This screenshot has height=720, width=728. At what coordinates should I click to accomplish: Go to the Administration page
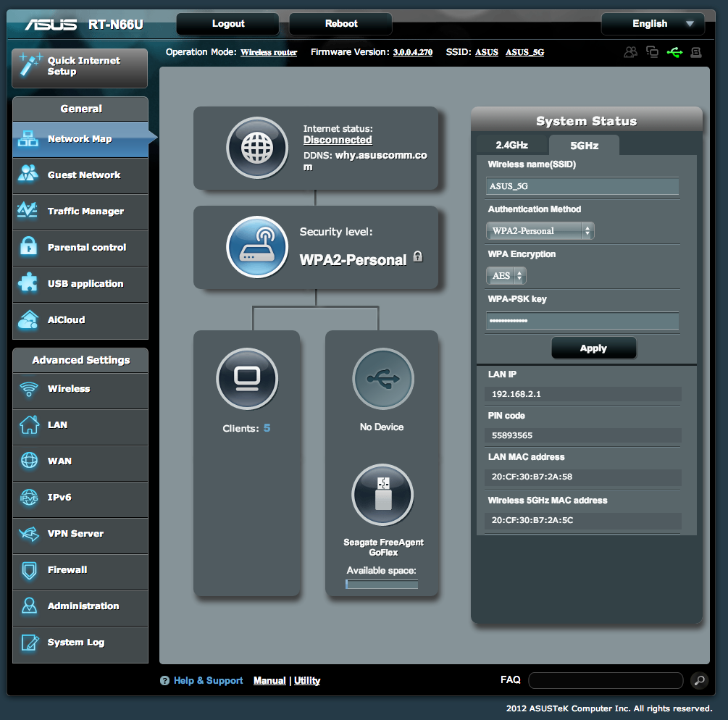[80, 607]
